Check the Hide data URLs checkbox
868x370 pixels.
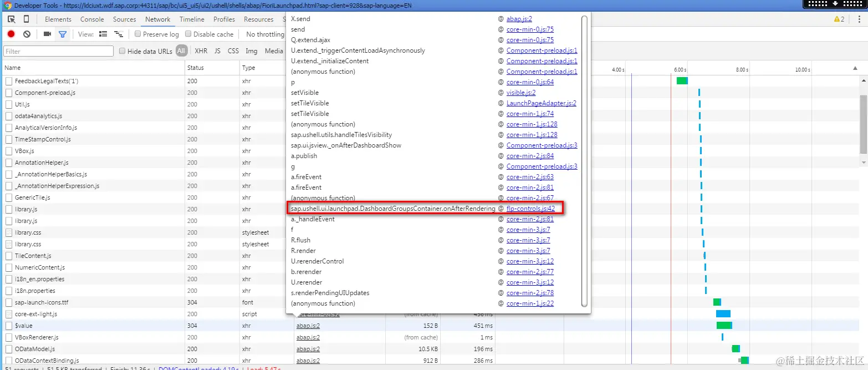(122, 51)
